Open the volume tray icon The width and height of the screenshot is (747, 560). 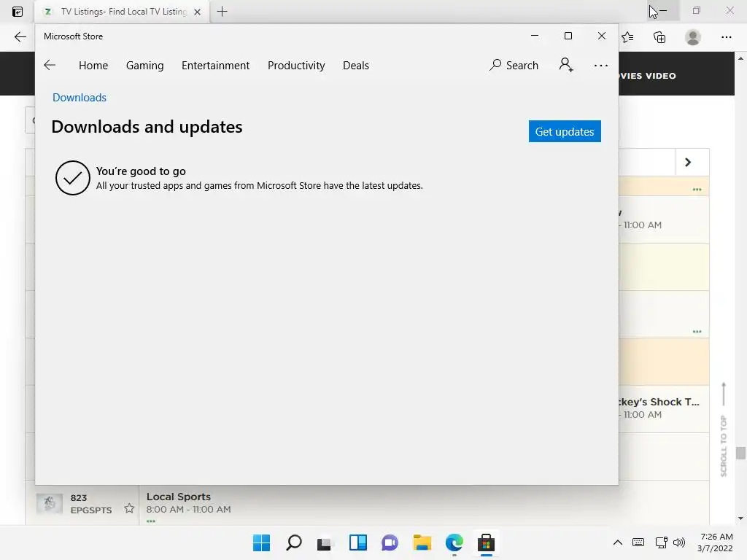coord(679,542)
